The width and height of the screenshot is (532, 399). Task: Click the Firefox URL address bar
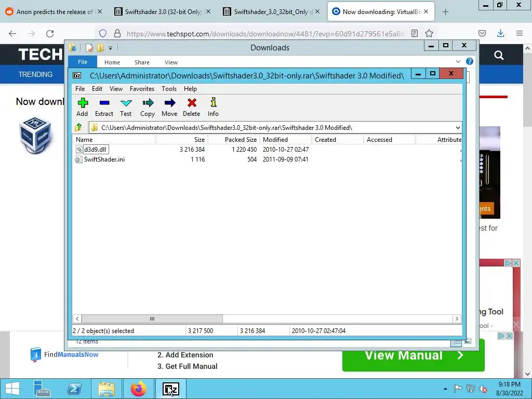pyautogui.click(x=265, y=34)
